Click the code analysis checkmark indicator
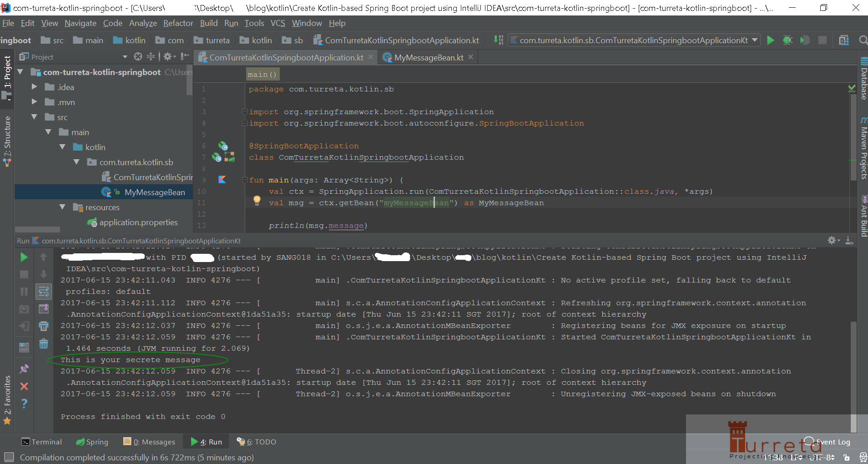Image resolution: width=868 pixels, height=464 pixels. click(852, 89)
